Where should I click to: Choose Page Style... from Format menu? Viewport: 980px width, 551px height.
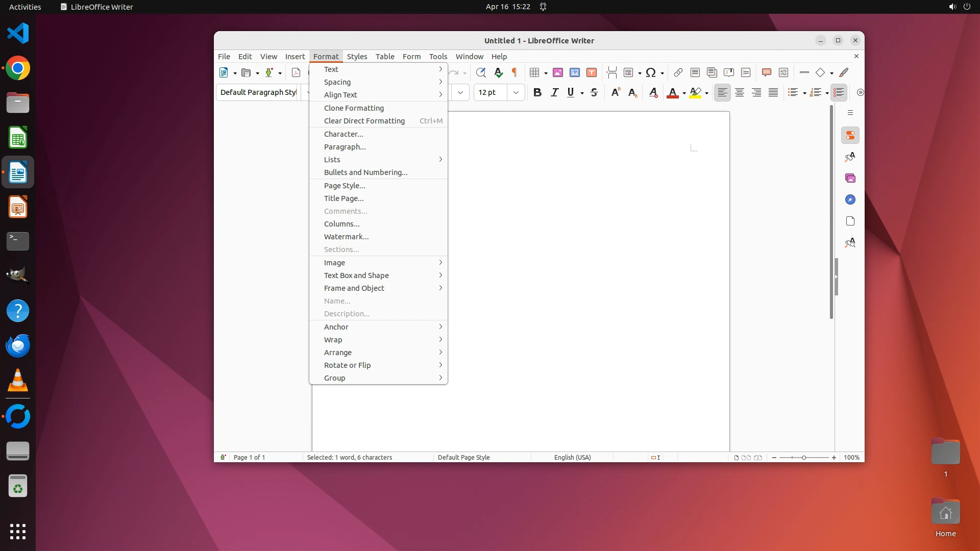click(x=345, y=186)
